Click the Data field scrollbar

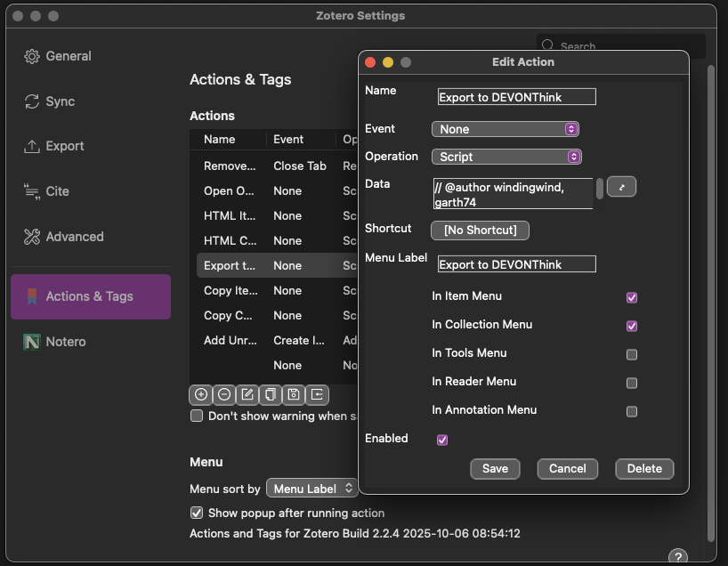600,188
